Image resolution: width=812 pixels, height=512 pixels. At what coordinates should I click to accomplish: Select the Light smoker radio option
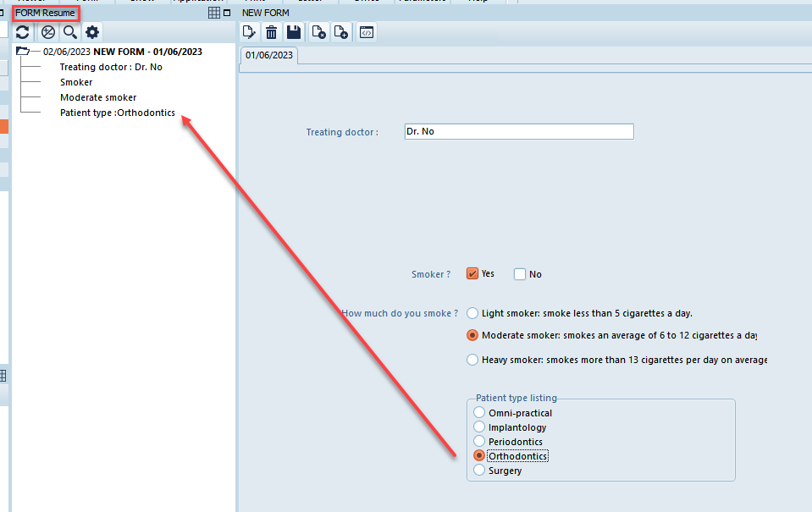[x=472, y=313]
